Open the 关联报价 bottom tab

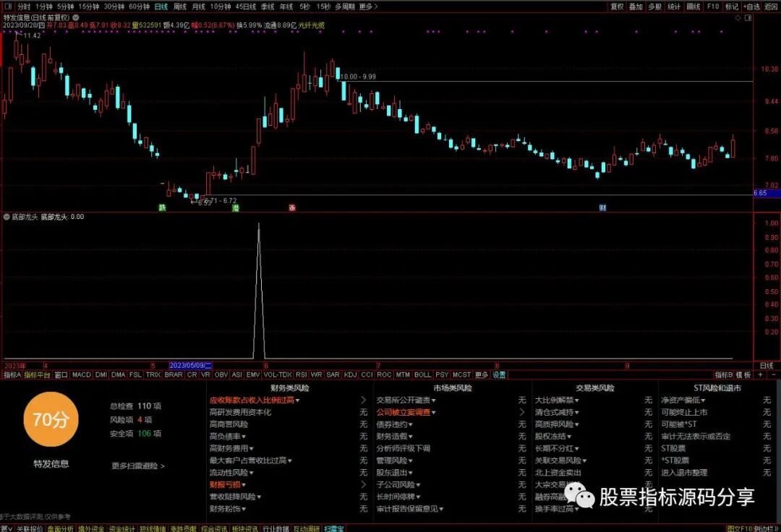pos(30,528)
